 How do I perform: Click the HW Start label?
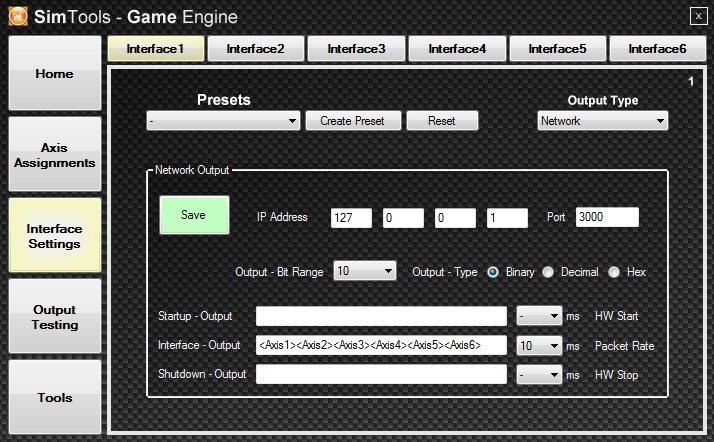click(x=616, y=316)
